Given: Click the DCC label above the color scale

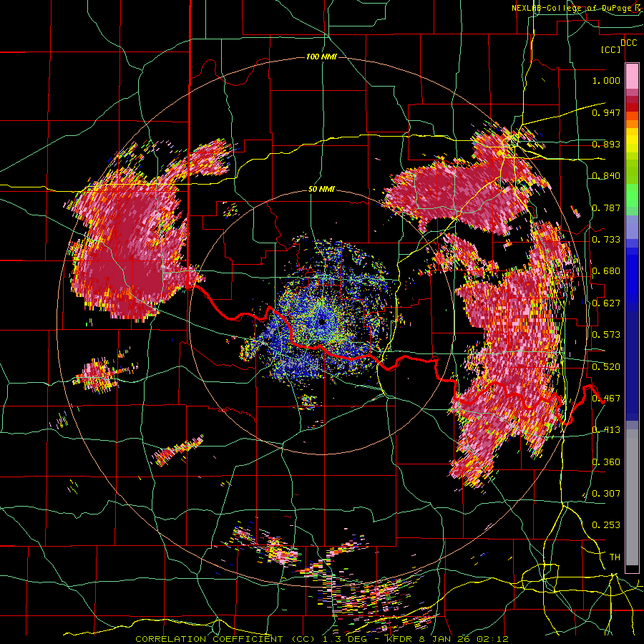Looking at the screenshot, I should click(629, 43).
